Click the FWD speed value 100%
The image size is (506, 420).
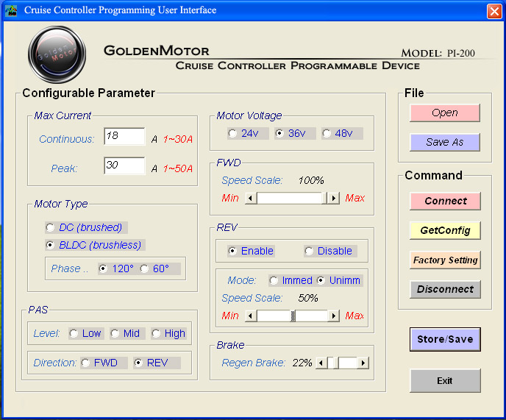click(311, 180)
